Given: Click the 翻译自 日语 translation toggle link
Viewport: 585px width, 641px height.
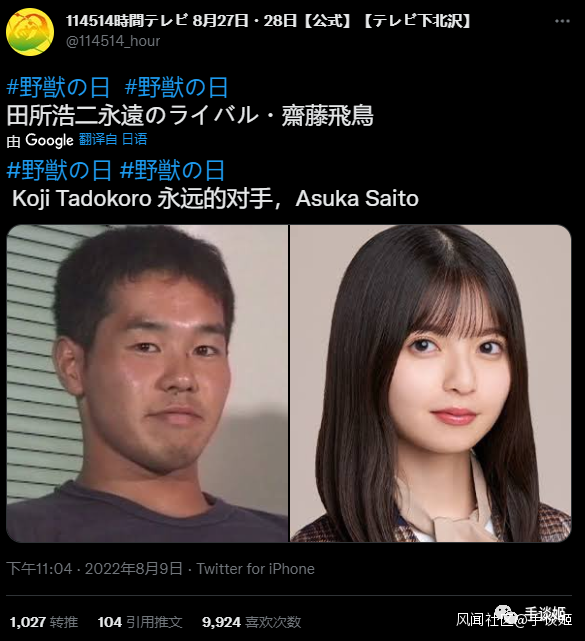Looking at the screenshot, I should (113, 140).
